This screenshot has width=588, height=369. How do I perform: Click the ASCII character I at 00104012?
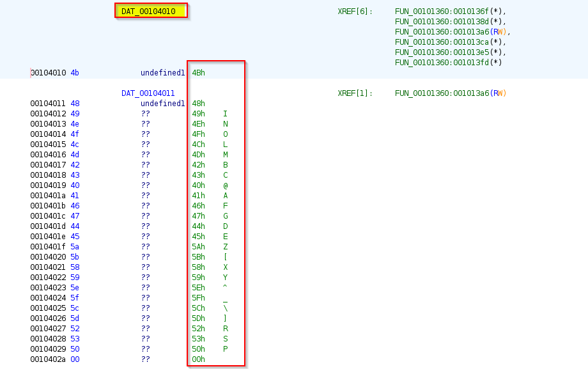[226, 114]
